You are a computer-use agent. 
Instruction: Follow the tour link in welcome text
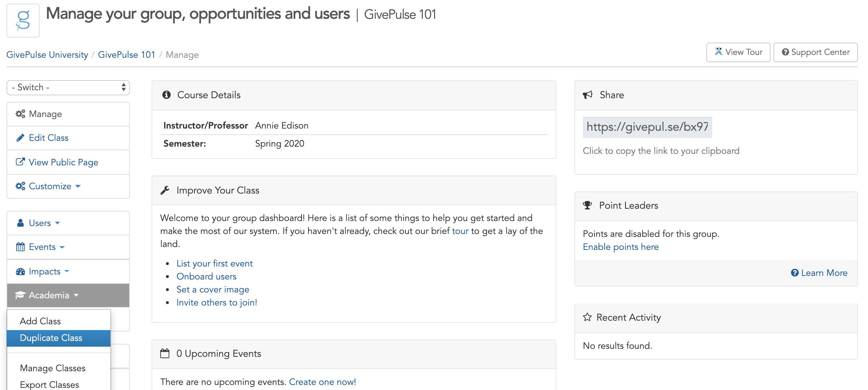coord(460,231)
